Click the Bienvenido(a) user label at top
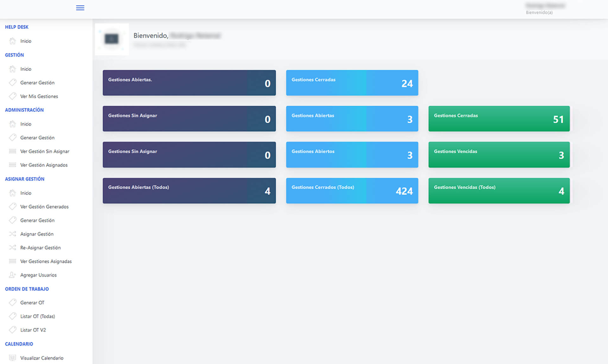The width and height of the screenshot is (608, 364). (x=539, y=12)
